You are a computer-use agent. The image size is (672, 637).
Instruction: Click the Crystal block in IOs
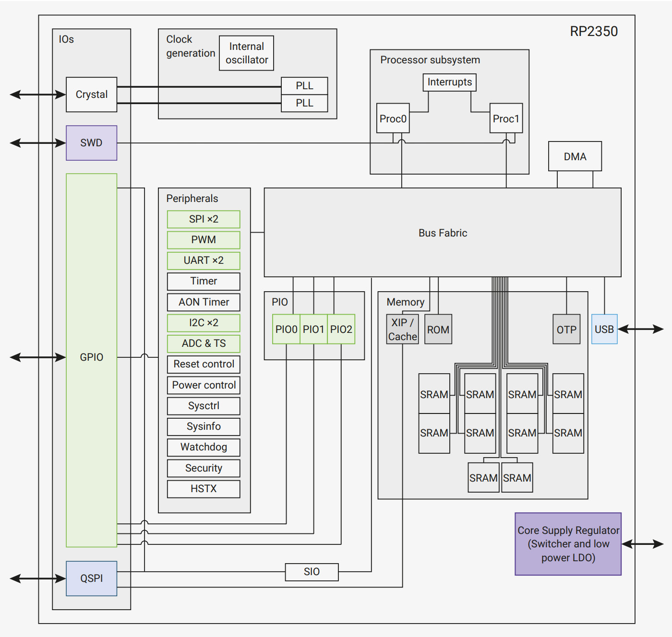click(x=91, y=94)
